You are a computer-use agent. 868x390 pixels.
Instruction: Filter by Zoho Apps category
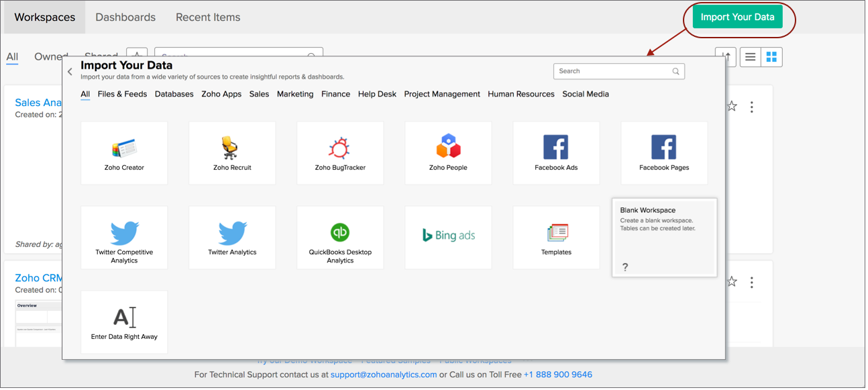point(221,94)
